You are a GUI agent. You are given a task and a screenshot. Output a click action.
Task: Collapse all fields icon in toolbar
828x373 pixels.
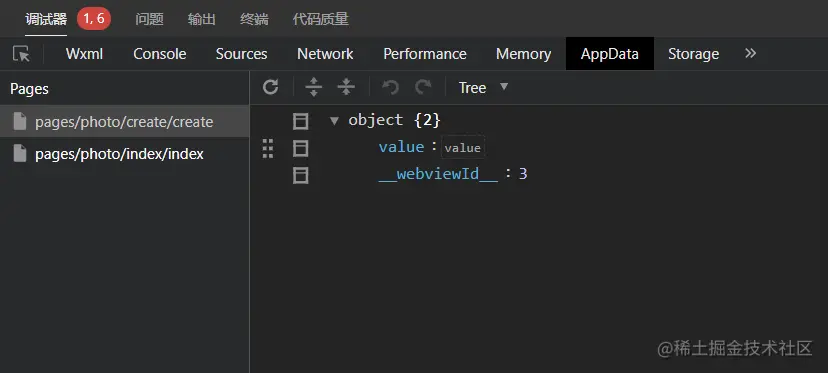[346, 87]
